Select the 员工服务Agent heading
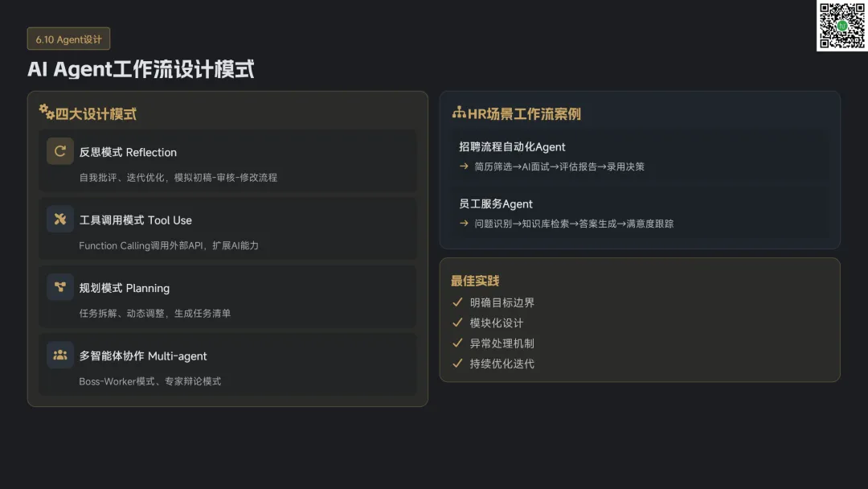Image resolution: width=868 pixels, height=489 pixels. pos(496,203)
